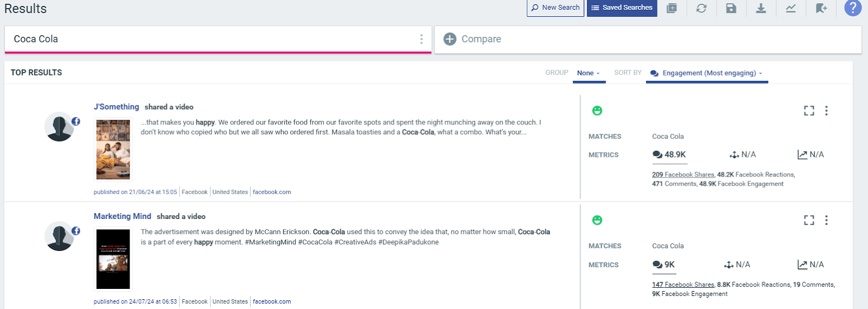Click the 147 Facebook Shares link
This screenshot has height=309, width=868.
tap(683, 285)
